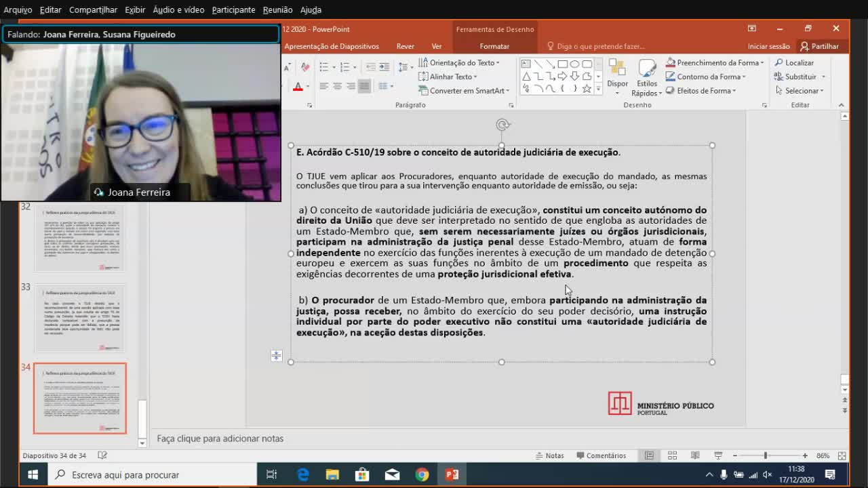The image size is (868, 488).
Task: Open the Participante menu
Action: point(233,9)
